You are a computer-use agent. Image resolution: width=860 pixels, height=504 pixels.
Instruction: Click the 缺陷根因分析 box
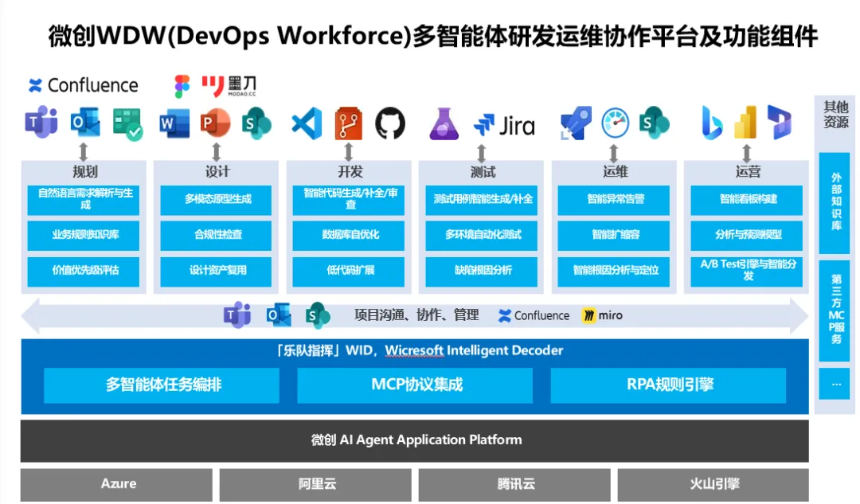click(x=482, y=271)
